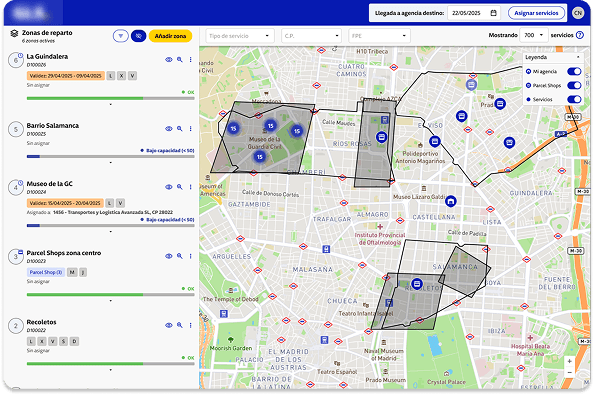Open calendar icon in date field
This screenshot has height=395, width=594.
tap(493, 13)
